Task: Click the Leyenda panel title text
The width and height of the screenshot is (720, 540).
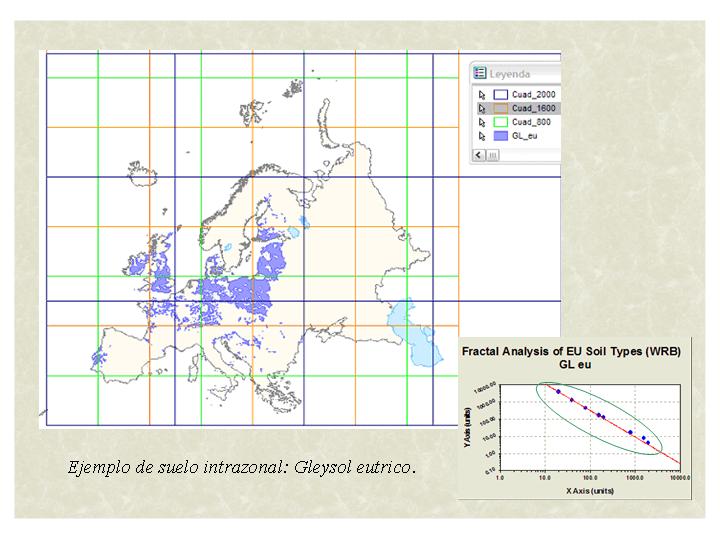Action: click(511, 73)
